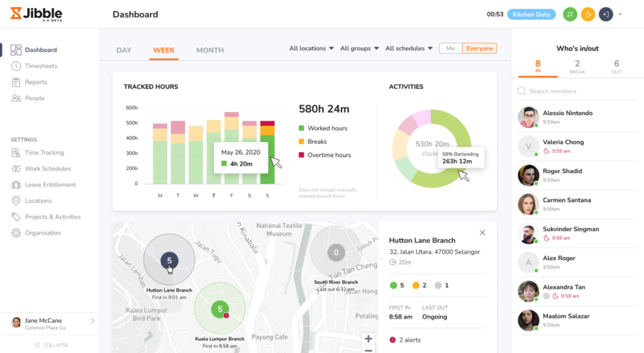Open the Reports section icon

pyautogui.click(x=16, y=82)
